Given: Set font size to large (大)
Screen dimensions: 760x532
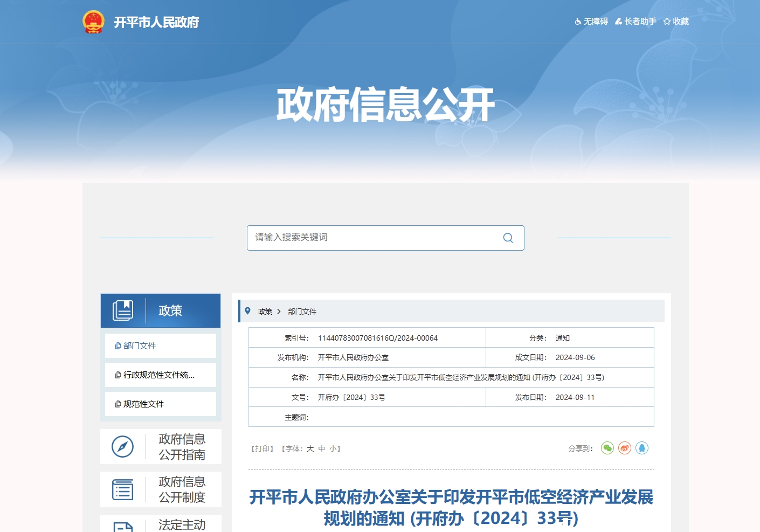Looking at the screenshot, I should click(x=310, y=448).
